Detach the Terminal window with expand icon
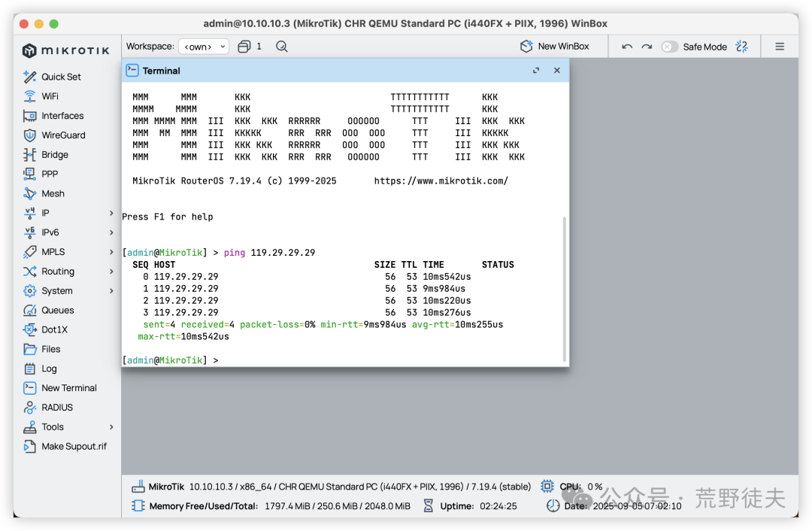This screenshot has width=812, height=531. [x=536, y=71]
